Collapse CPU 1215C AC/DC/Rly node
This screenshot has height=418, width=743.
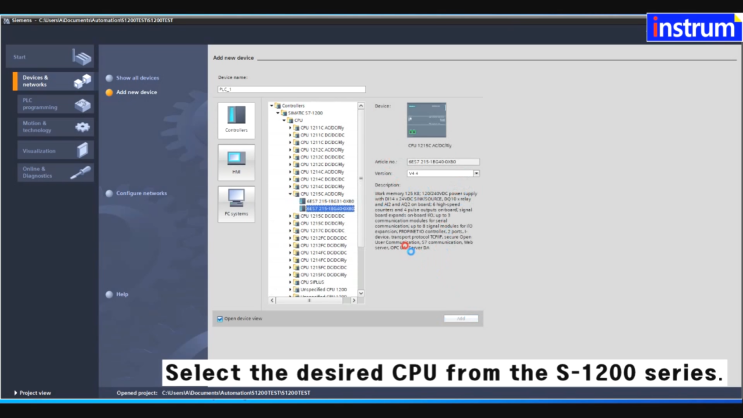tap(290, 194)
